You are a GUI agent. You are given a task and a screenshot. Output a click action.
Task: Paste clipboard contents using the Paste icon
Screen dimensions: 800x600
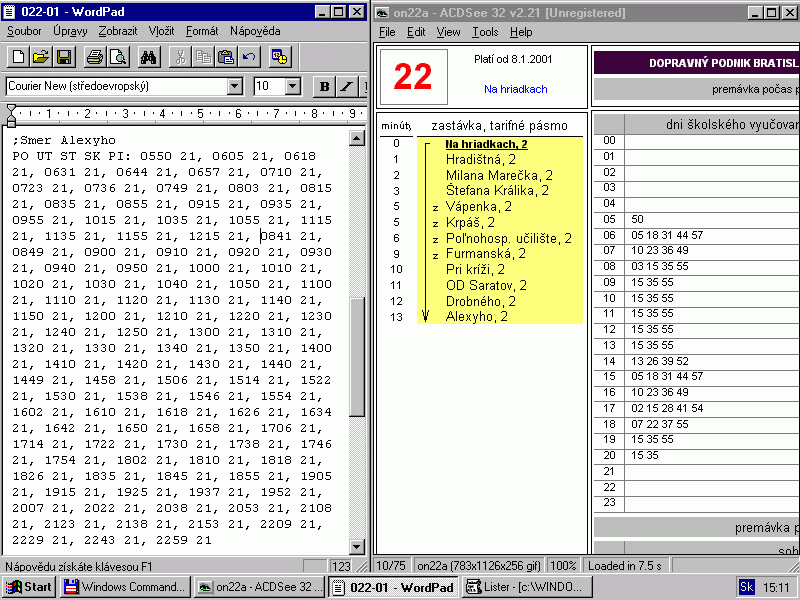point(226,57)
